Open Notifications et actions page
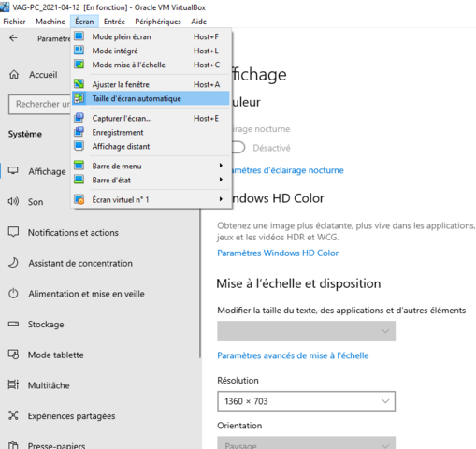The height and width of the screenshot is (449, 476). click(73, 232)
